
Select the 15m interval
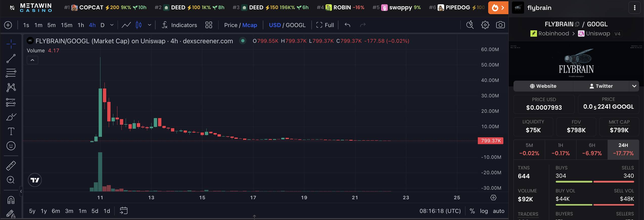pos(67,25)
